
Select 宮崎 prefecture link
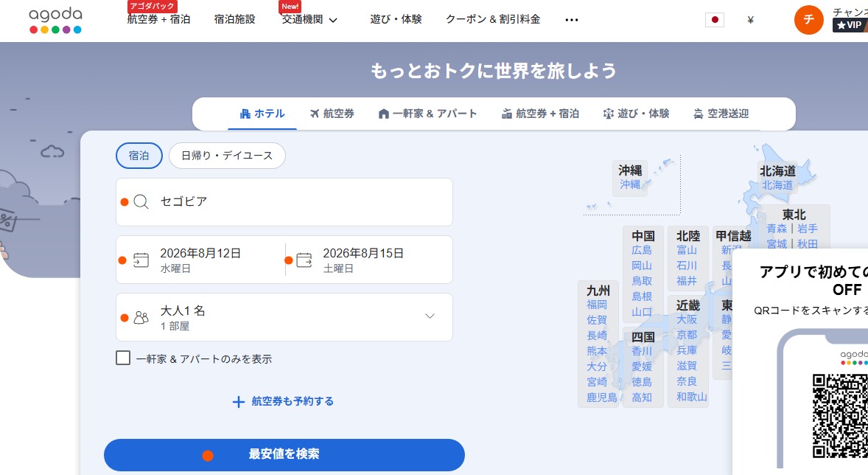pyautogui.click(x=598, y=382)
